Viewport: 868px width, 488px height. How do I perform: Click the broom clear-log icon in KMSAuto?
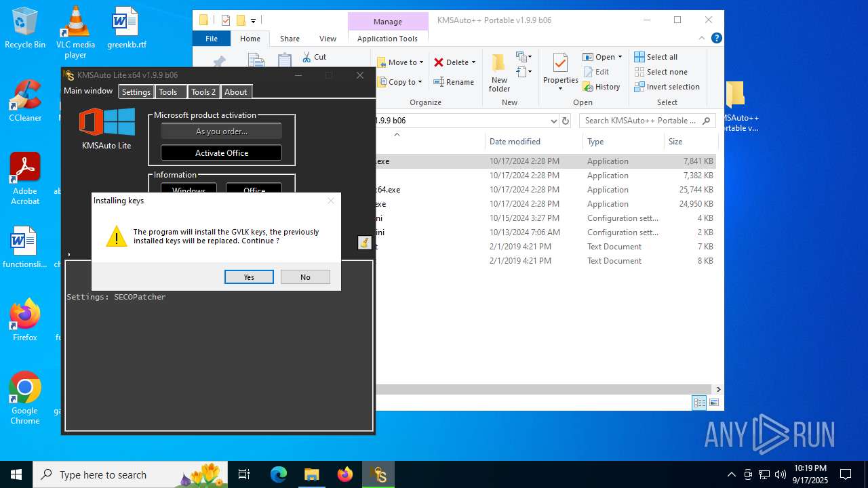click(x=365, y=243)
